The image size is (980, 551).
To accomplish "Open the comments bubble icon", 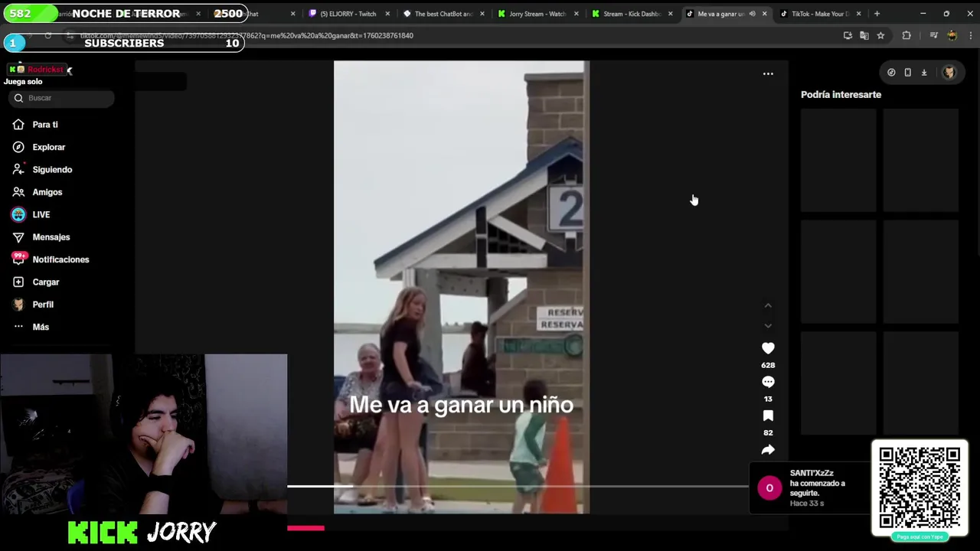I will (768, 382).
